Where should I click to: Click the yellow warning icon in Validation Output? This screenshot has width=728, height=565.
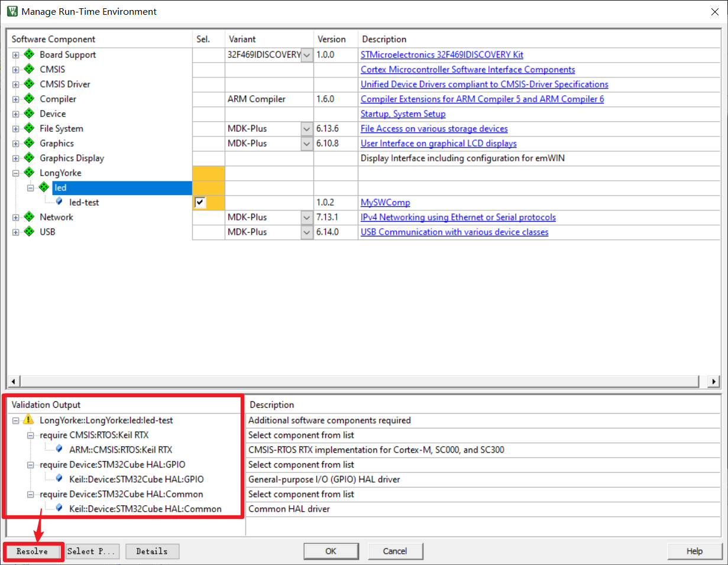click(x=29, y=420)
